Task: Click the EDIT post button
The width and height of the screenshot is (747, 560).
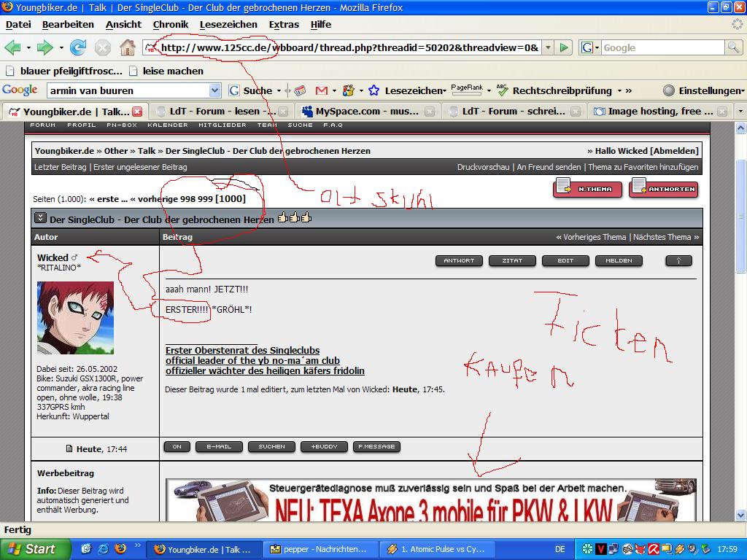Action: coord(565,260)
